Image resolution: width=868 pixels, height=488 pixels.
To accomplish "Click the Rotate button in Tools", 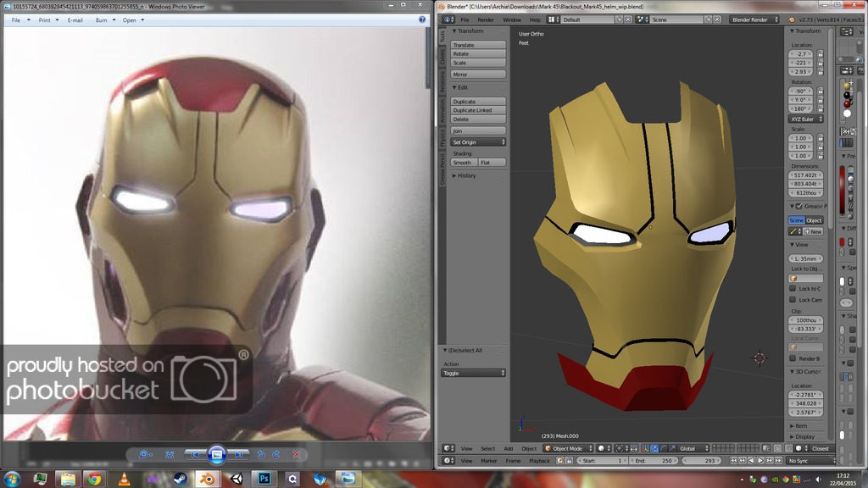I will point(478,53).
